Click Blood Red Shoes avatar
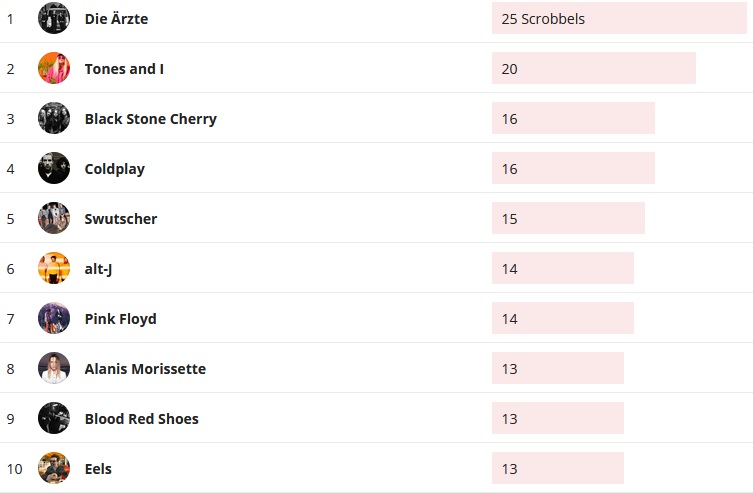 (x=54, y=418)
